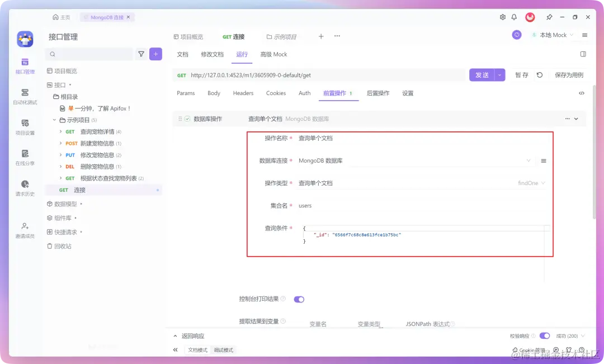Collapse the 示例项目 folder in the tree
This screenshot has height=364, width=604.
pos(54,120)
